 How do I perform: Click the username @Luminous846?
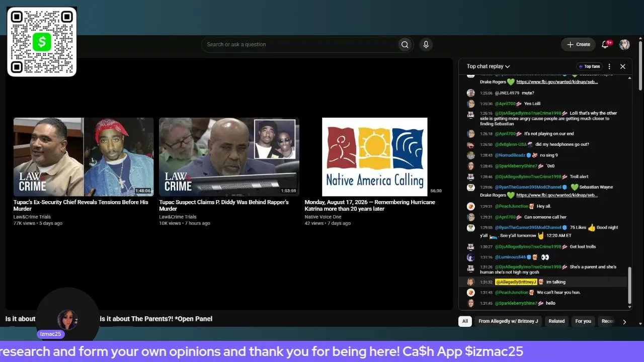(x=510, y=257)
